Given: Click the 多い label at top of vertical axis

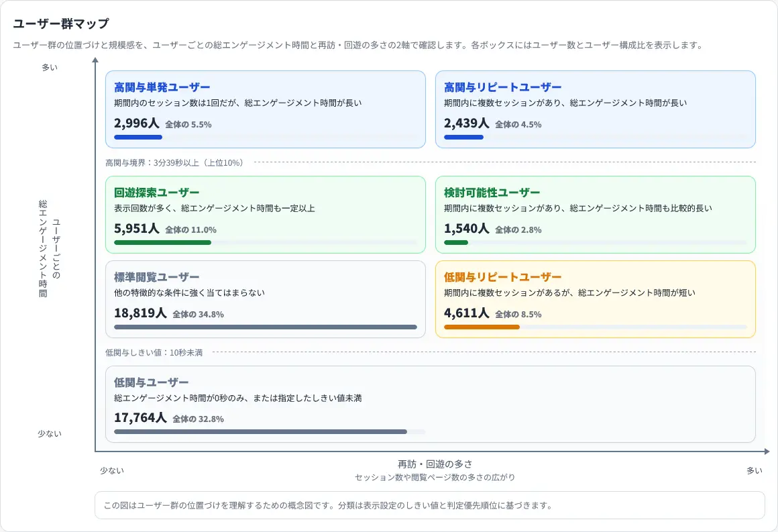Looking at the screenshot, I should point(50,68).
